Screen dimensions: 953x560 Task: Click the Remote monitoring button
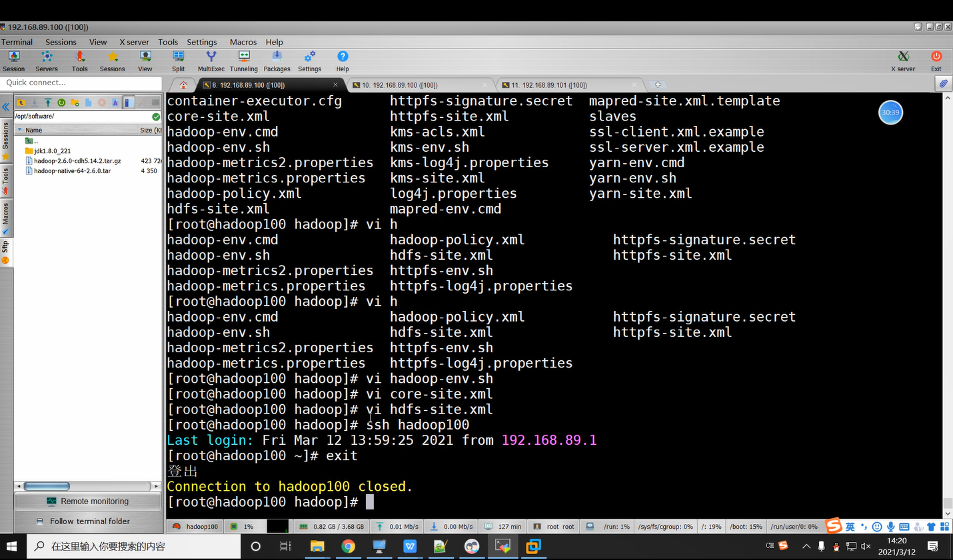88,501
